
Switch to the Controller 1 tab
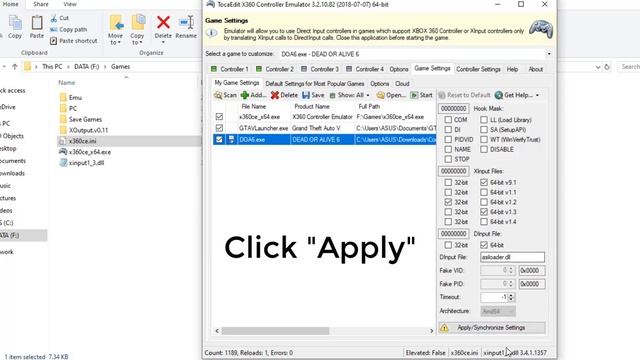tap(229, 69)
